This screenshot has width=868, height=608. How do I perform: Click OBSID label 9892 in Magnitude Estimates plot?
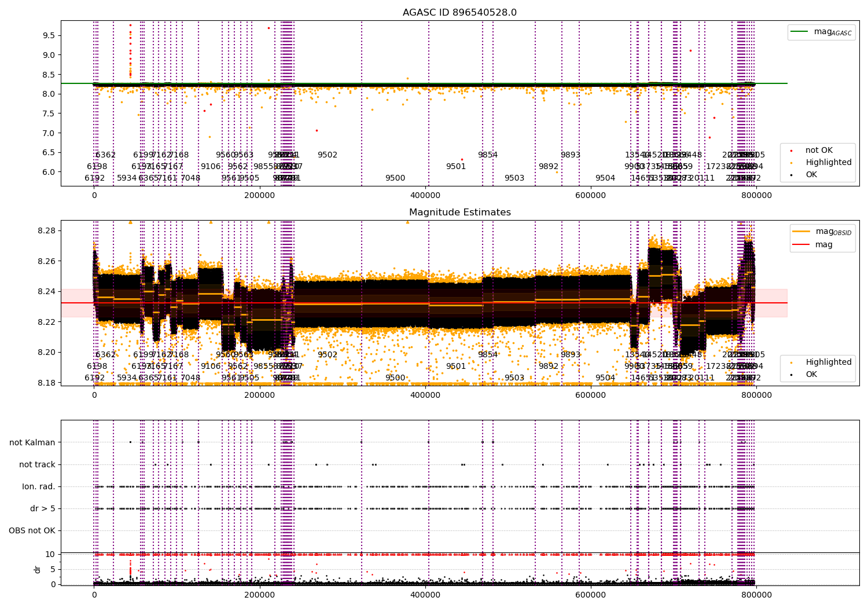[x=549, y=367]
